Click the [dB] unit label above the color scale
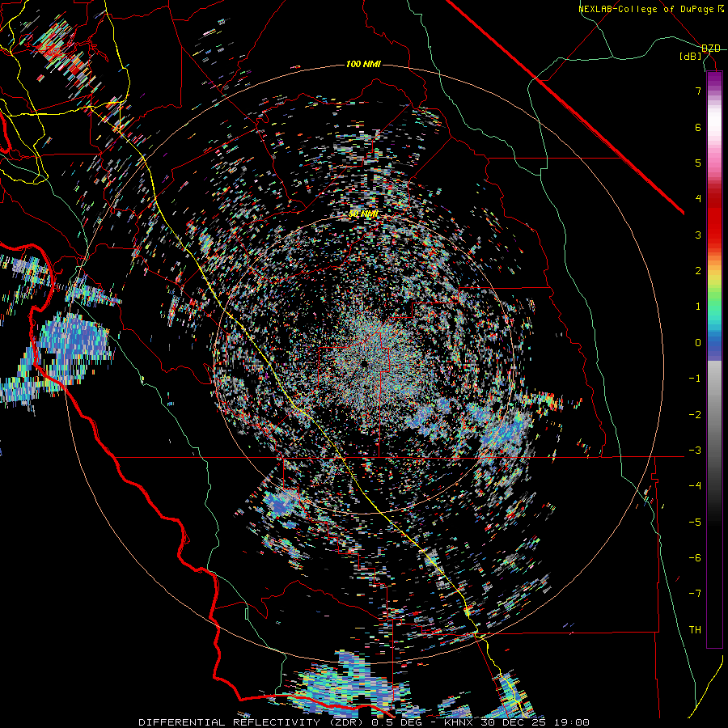This screenshot has width=728, height=728. pos(691,57)
